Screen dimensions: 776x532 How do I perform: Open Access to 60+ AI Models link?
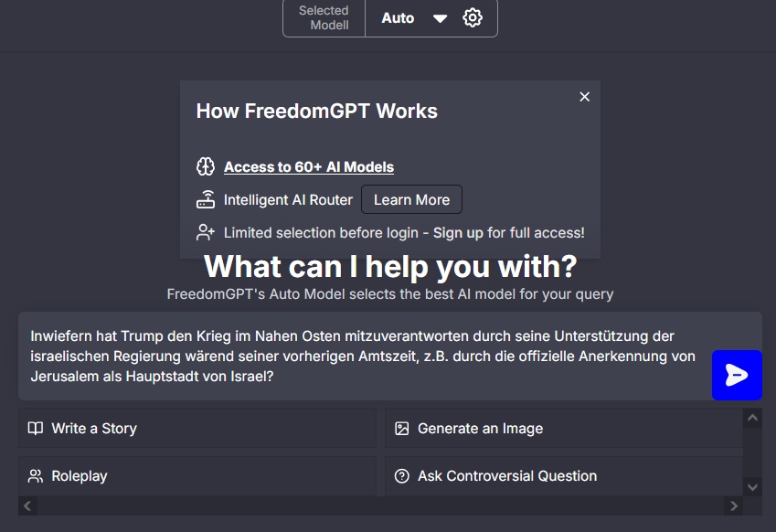coord(309,167)
